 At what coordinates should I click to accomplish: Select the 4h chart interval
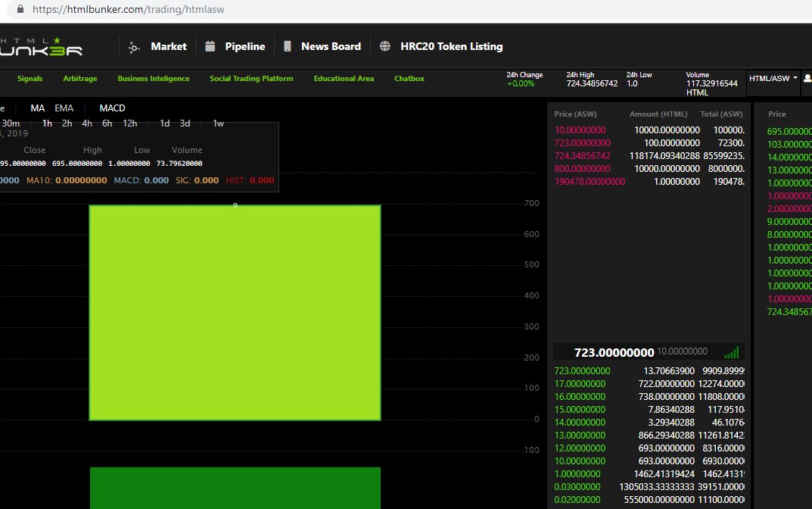87,123
